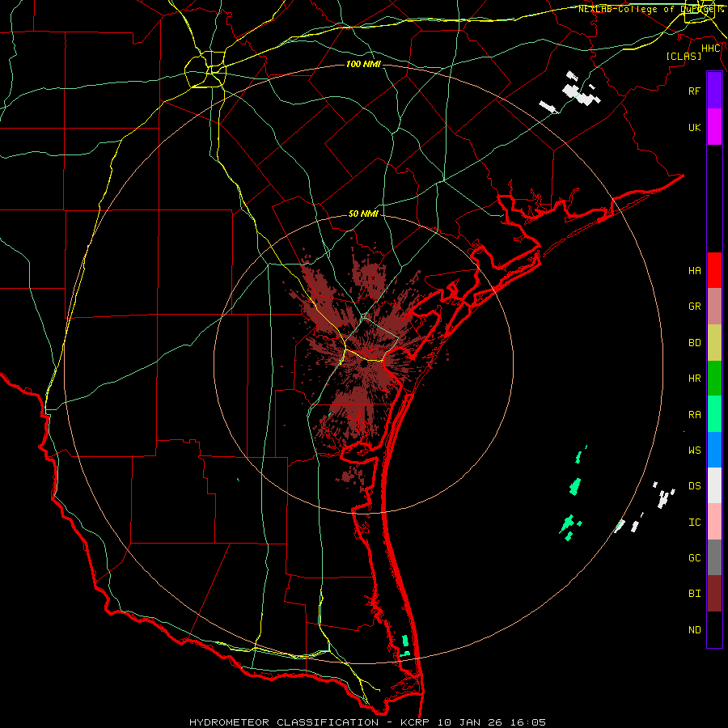This screenshot has height=728, width=728.
Task: Click the '10 JAN 26' date text
Action: (x=470, y=722)
